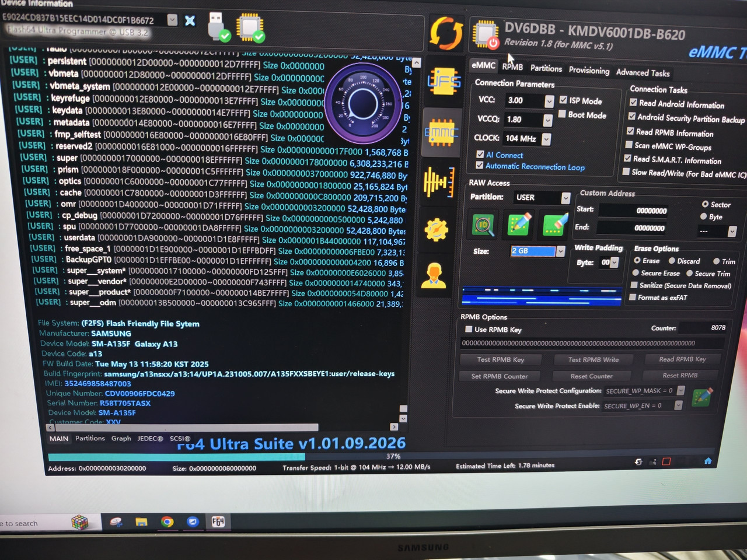Toggle the ISP Mode checkbox
Image resolution: width=747 pixels, height=560 pixels.
pos(563,100)
